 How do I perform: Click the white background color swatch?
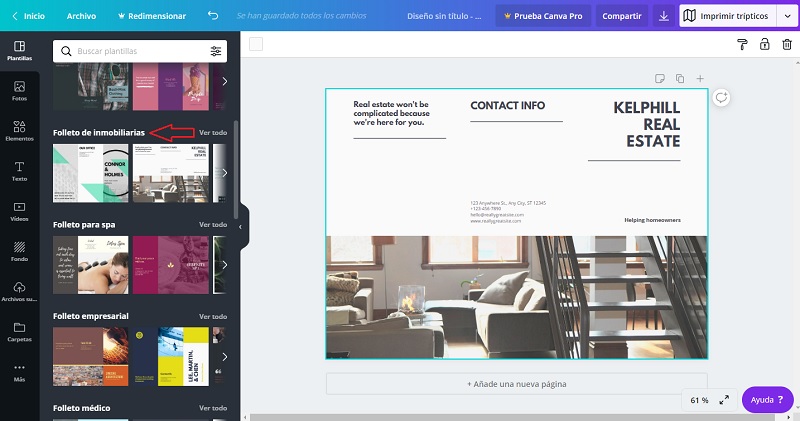[256, 44]
